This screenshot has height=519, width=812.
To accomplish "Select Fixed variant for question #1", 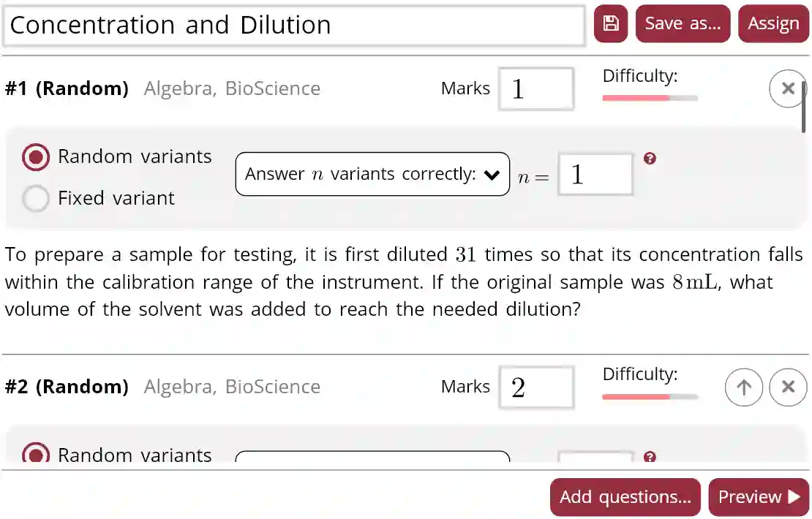I will (x=36, y=198).
